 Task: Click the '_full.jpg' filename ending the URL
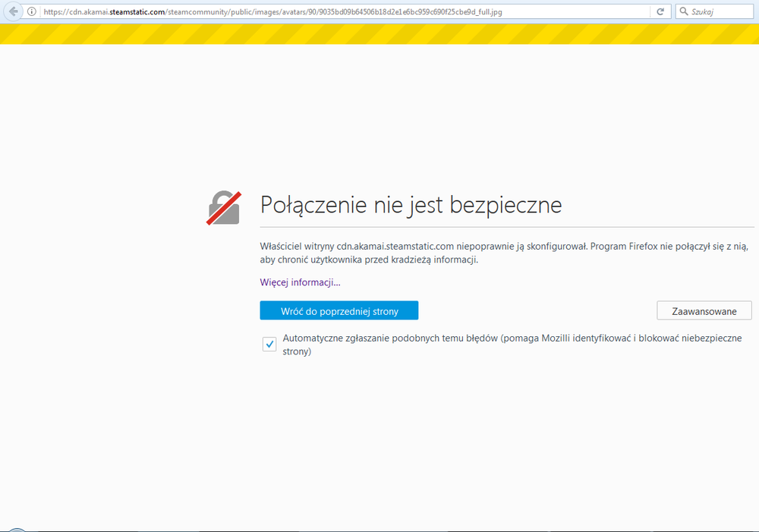(x=486, y=12)
